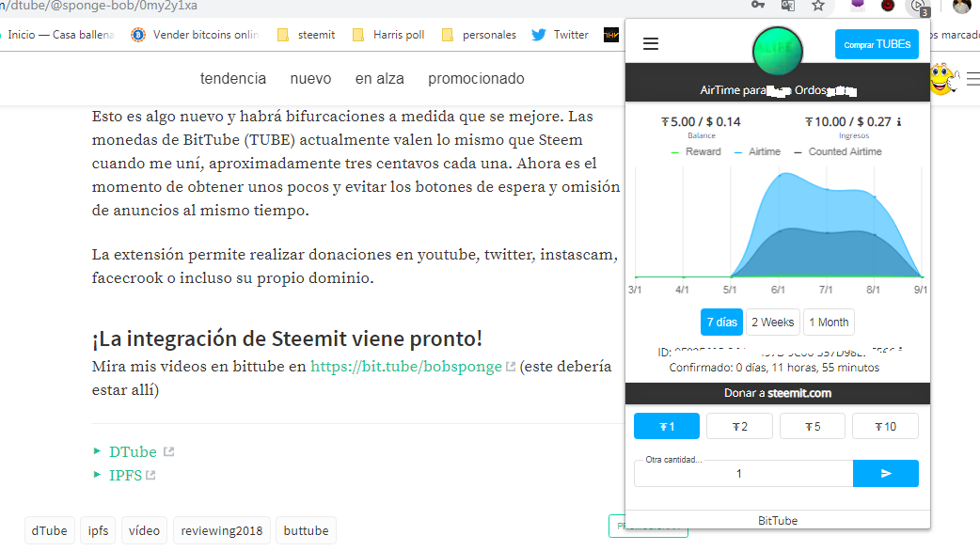
Task: Open the personales bookmarks folder
Action: tap(479, 35)
